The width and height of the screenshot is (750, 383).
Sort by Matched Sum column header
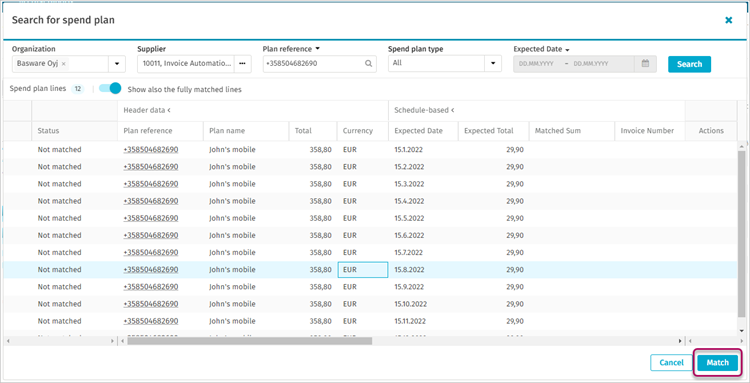point(572,131)
